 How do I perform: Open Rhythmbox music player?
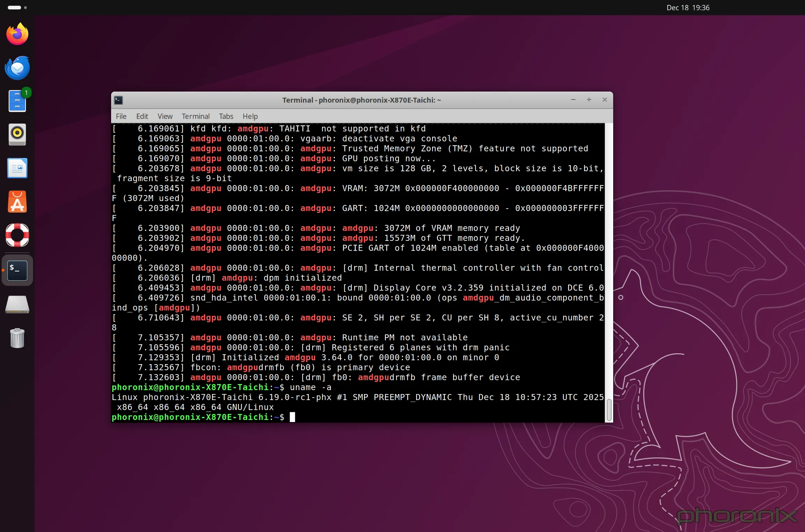17,134
